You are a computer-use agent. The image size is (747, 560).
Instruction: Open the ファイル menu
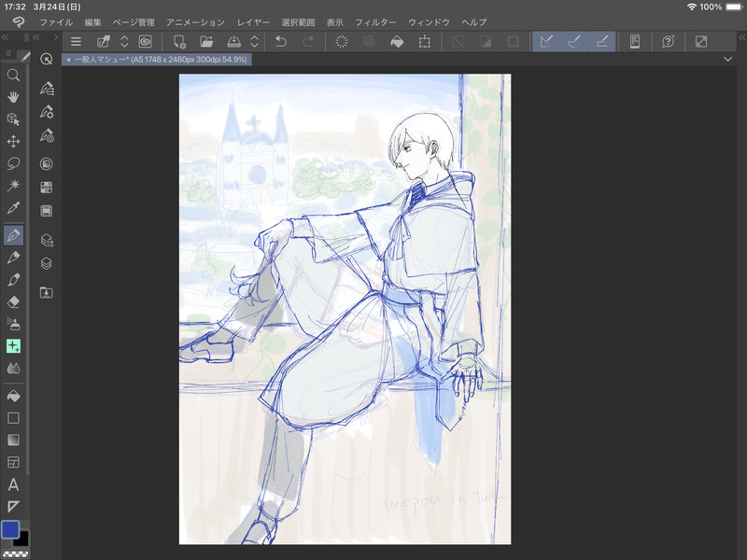[56, 22]
